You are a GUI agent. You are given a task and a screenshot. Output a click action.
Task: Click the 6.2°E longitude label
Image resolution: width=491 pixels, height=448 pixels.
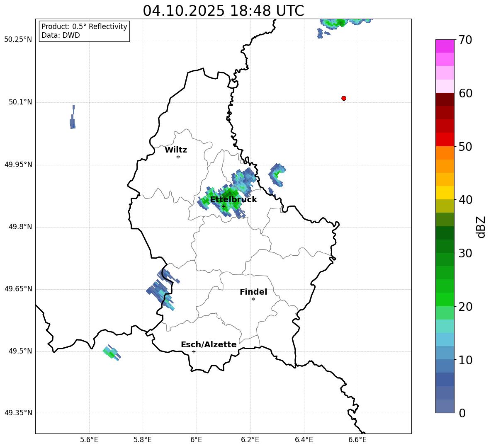point(250,440)
